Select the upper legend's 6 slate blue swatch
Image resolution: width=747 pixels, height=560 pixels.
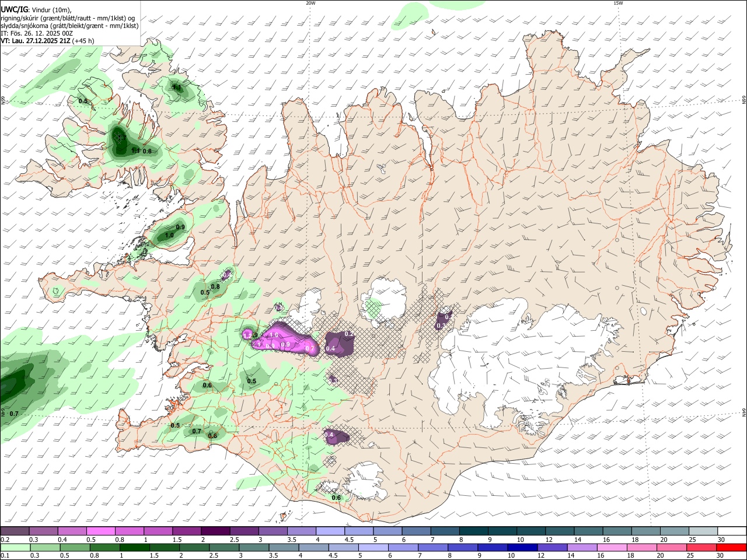415,531
